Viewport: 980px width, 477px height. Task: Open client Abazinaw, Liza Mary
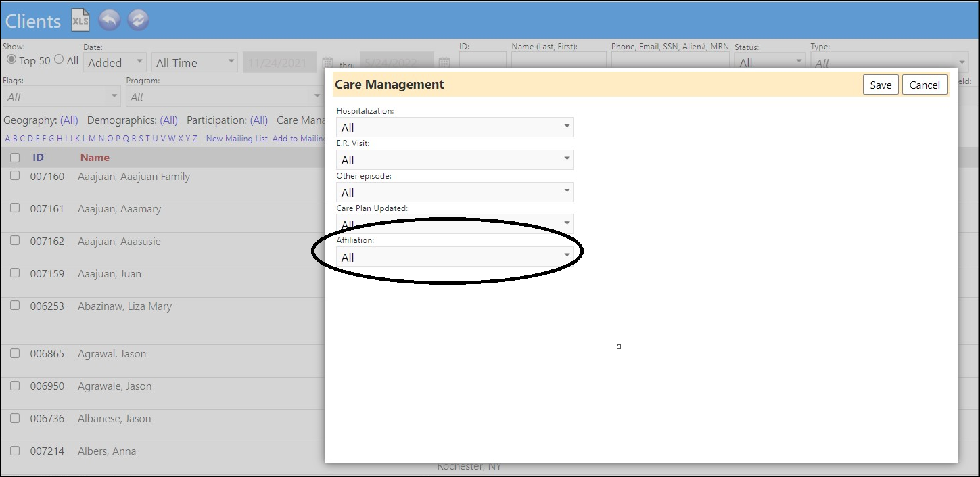[x=124, y=306]
